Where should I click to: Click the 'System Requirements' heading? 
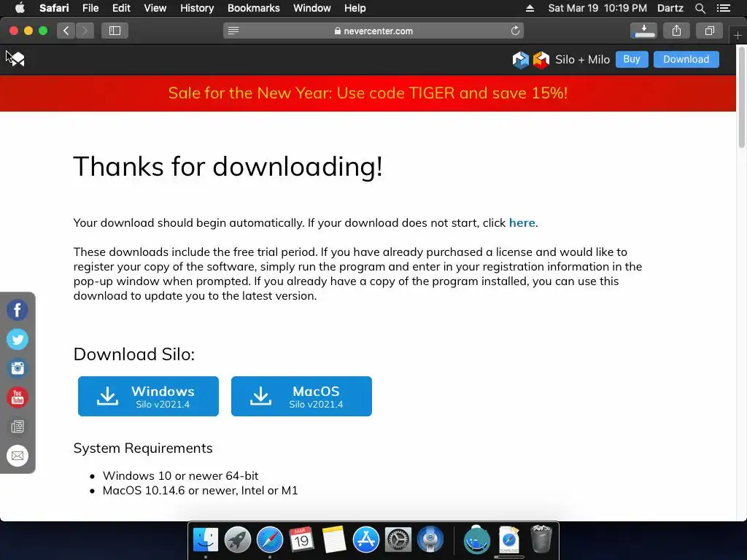[x=143, y=448]
